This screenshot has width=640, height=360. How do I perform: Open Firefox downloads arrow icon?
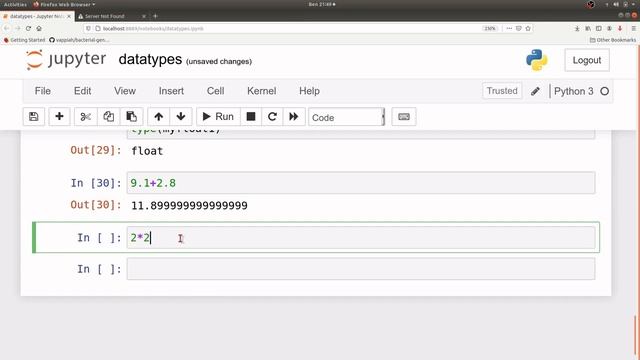pos(577,29)
